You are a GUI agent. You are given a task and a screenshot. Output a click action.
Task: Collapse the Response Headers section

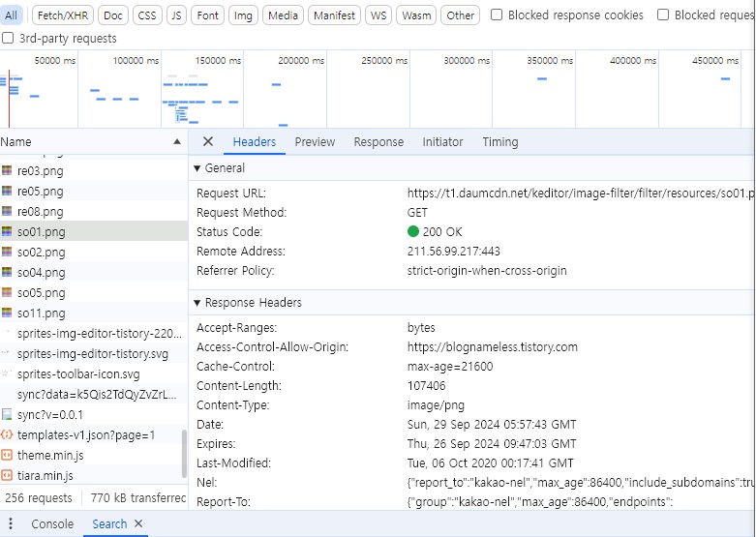(197, 303)
